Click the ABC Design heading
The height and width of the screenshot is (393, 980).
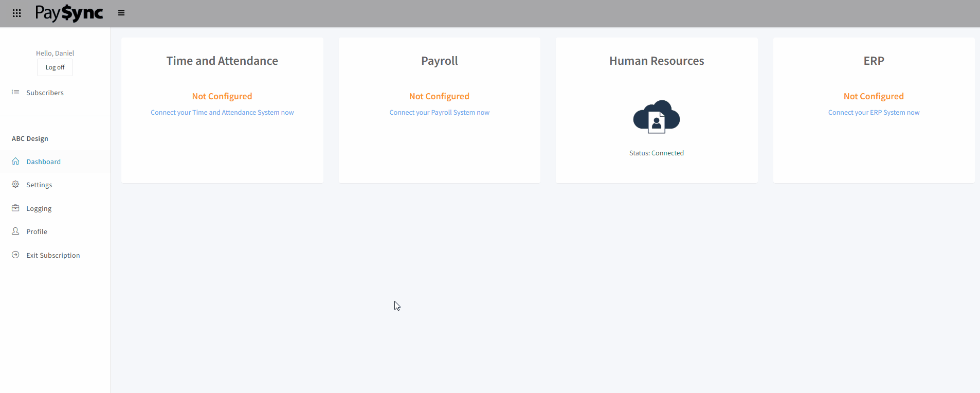[30, 138]
